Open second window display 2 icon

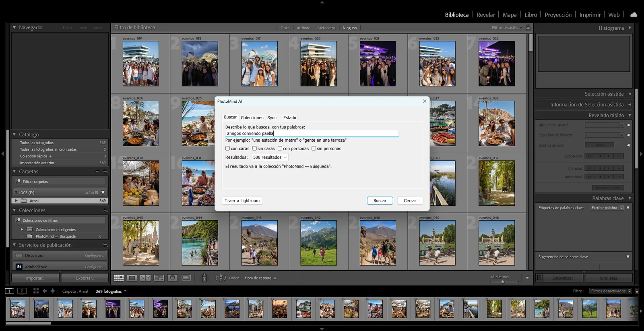point(22,291)
